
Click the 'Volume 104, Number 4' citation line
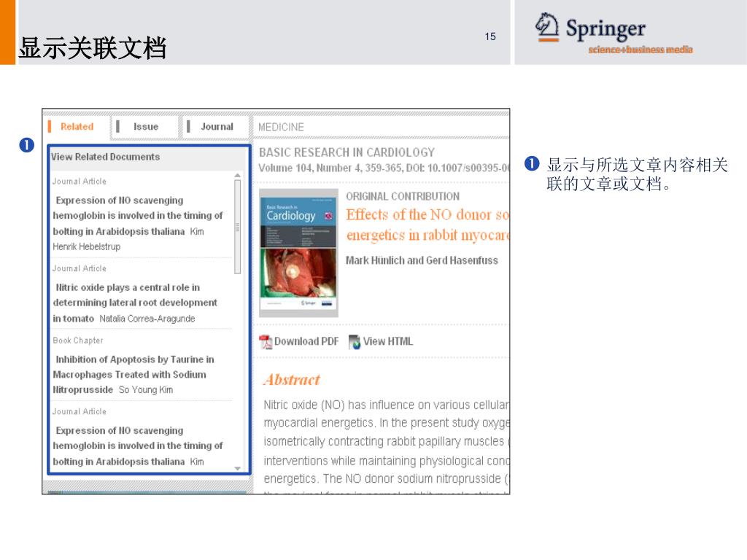pos(384,168)
